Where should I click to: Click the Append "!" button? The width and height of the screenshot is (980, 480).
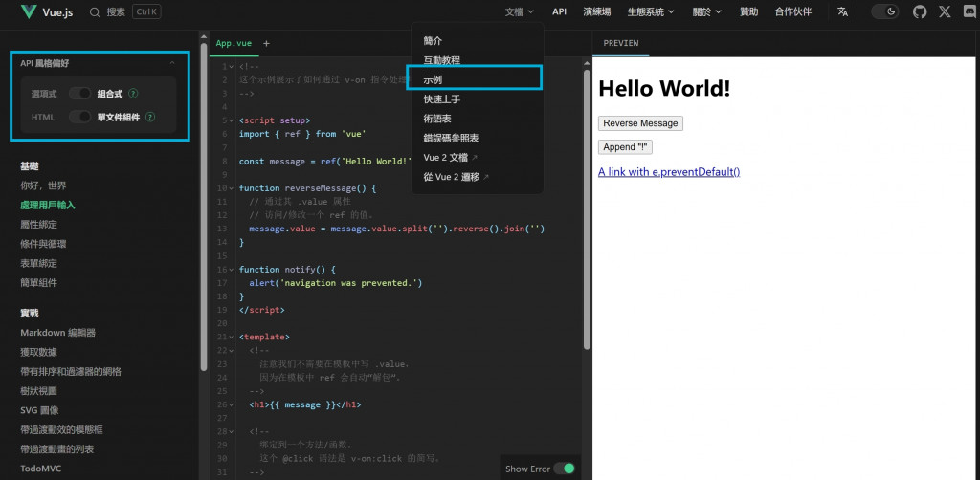pyautogui.click(x=625, y=146)
